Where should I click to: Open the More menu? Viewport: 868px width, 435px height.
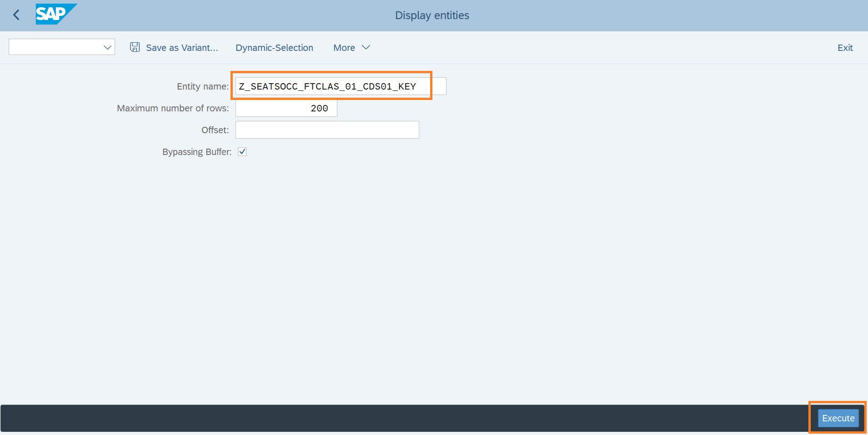(x=344, y=48)
